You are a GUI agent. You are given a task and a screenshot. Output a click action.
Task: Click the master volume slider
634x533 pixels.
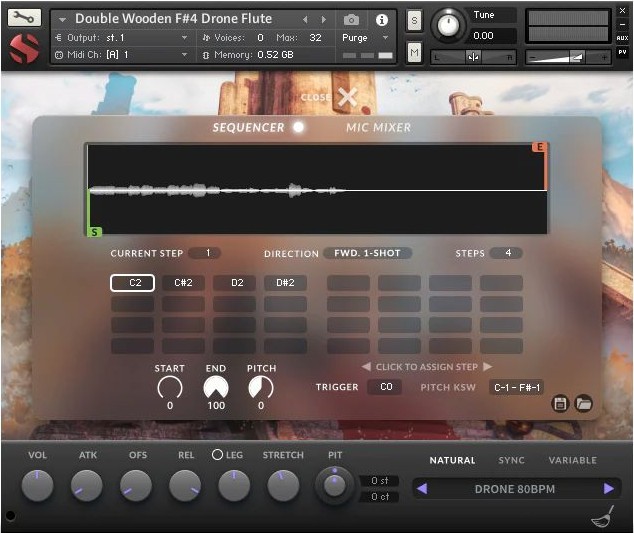tap(568, 57)
